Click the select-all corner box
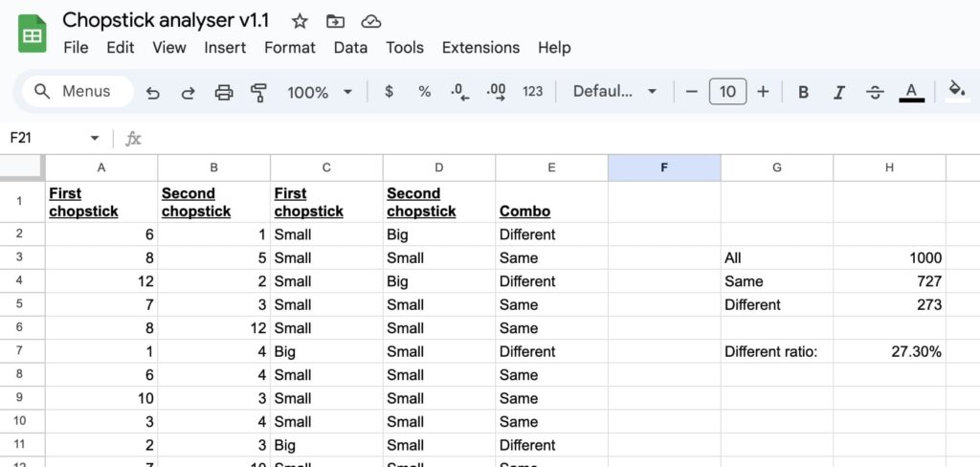This screenshot has height=467, width=980. tap(21, 167)
